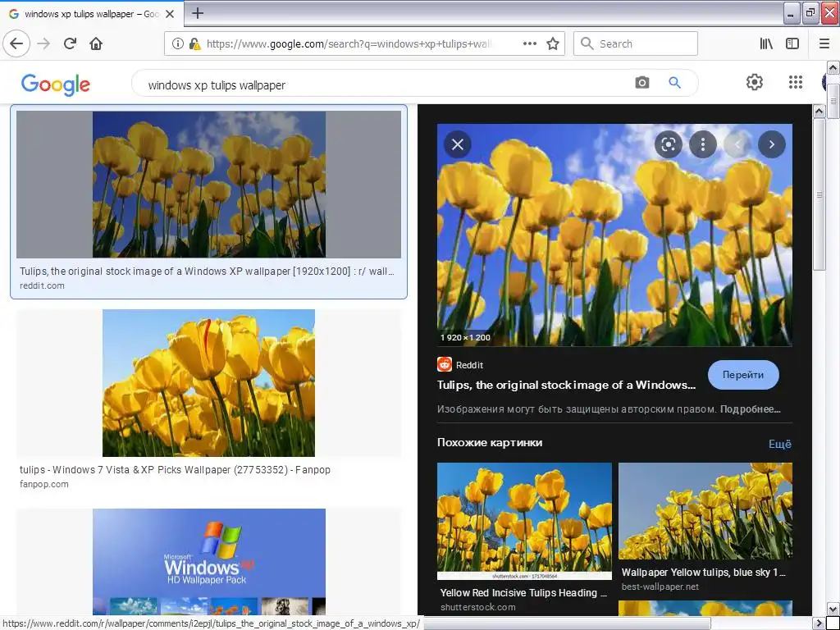Viewport: 840px width, 630px height.
Task: Click the blue Google search magnifier
Action: coord(674,83)
